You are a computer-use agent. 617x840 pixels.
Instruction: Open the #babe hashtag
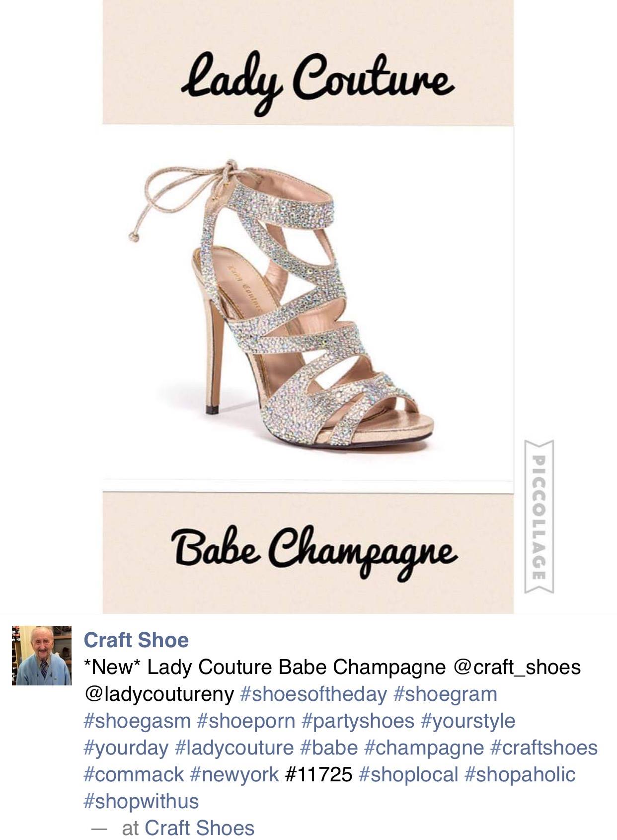(x=329, y=748)
